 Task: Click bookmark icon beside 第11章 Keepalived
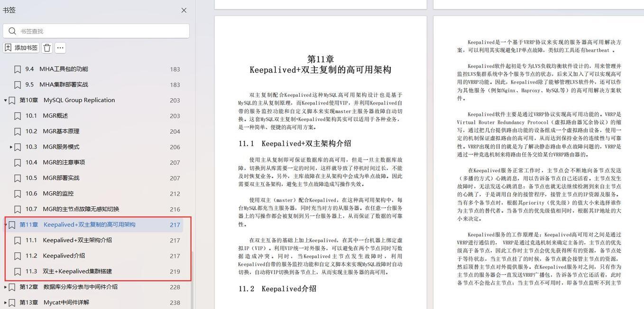12,225
